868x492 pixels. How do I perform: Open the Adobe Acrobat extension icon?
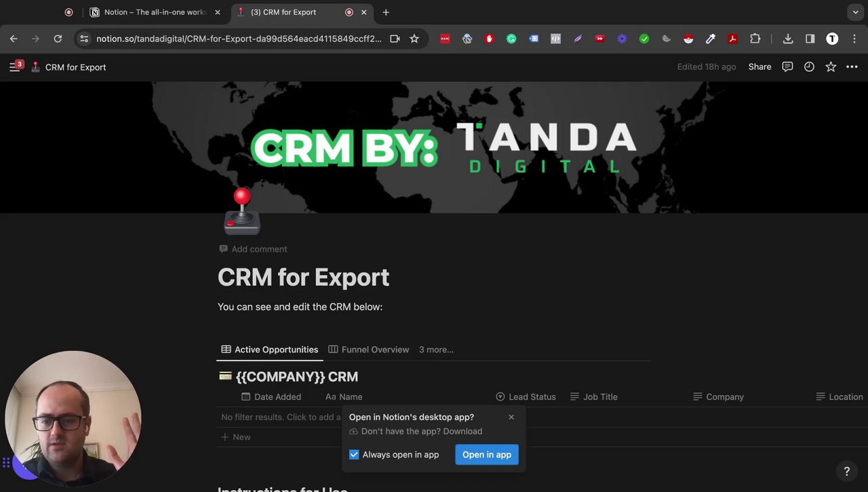coord(732,39)
